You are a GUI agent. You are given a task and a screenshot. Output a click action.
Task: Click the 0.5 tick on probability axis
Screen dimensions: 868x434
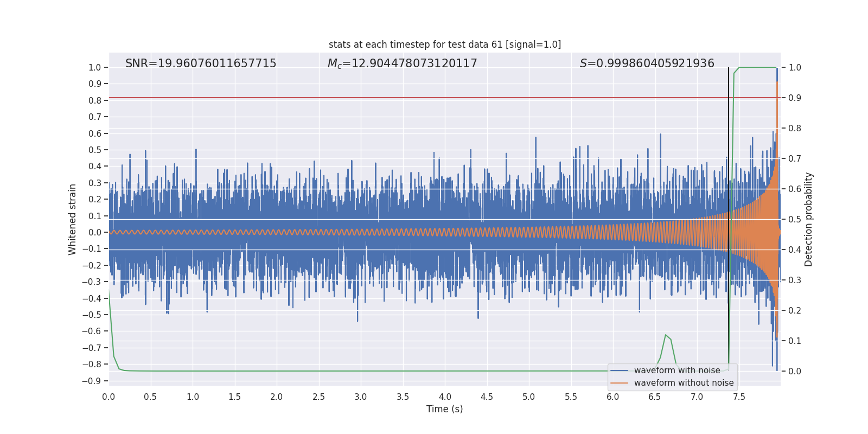point(795,219)
